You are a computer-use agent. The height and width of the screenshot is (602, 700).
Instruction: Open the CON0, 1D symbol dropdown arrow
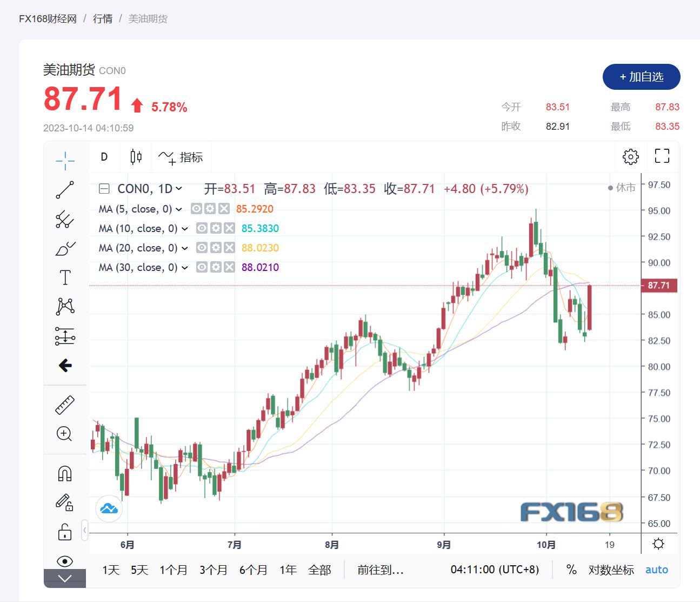pyautogui.click(x=179, y=189)
